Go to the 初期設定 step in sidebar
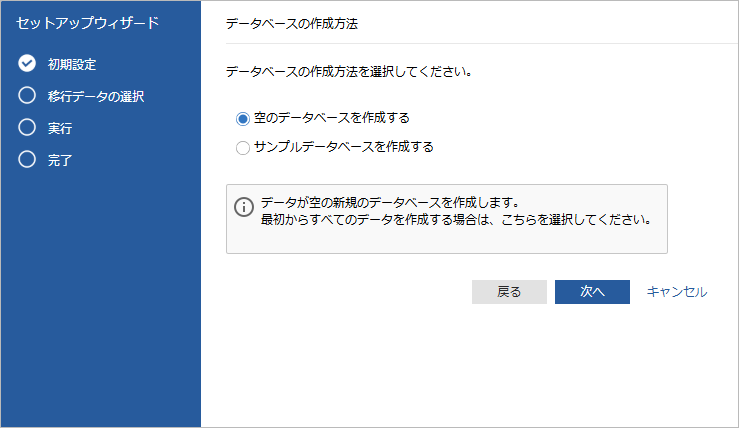Screen dimensions: 739x428 [72, 64]
